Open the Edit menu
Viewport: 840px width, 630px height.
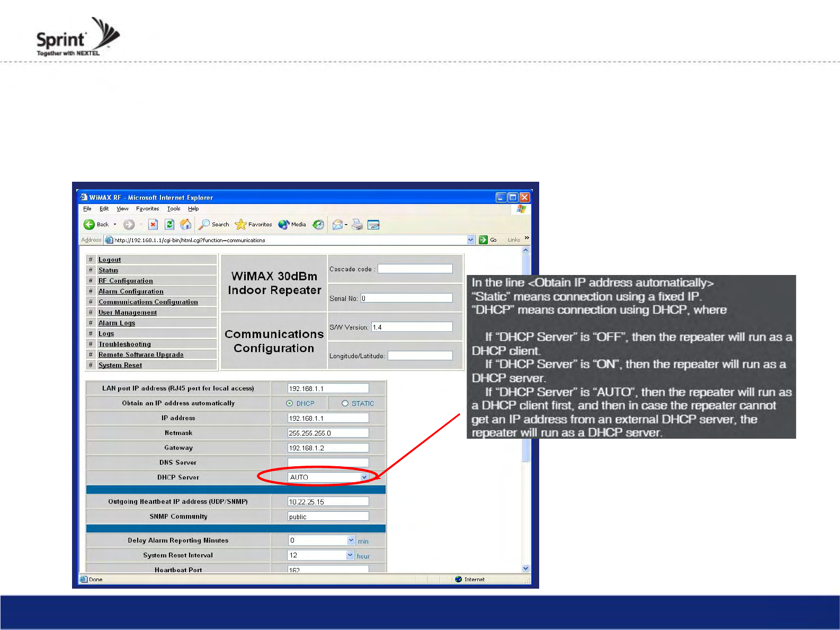104,209
